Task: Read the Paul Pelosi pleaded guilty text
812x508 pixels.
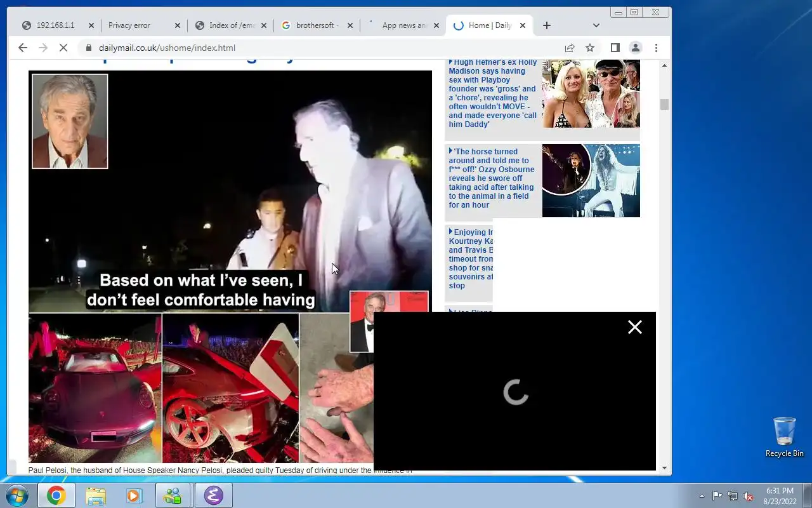Action: point(220,471)
